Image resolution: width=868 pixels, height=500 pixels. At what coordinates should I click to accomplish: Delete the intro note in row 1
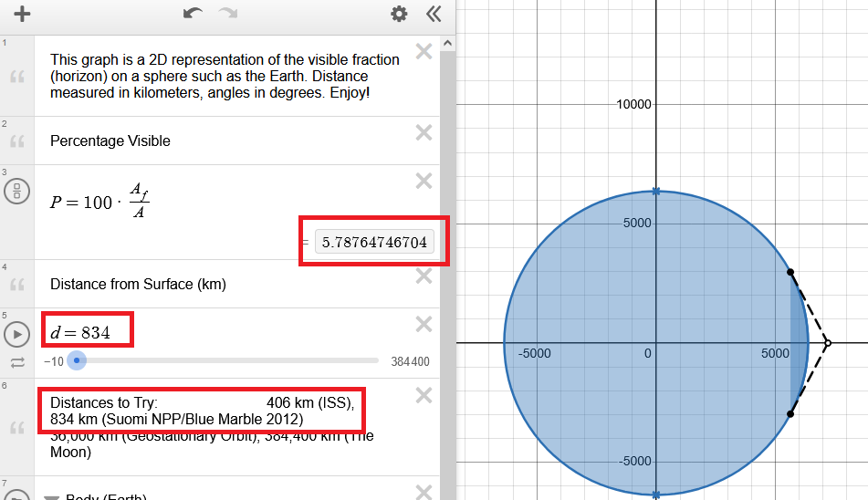point(424,52)
